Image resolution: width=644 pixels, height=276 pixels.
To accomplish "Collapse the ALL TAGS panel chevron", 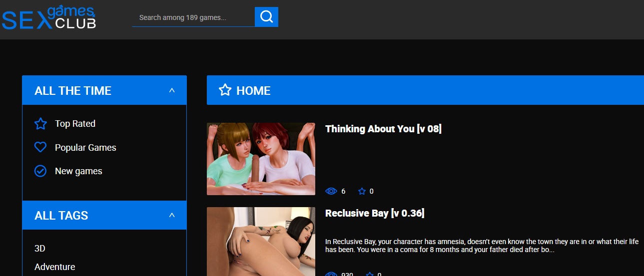I will pos(172,216).
